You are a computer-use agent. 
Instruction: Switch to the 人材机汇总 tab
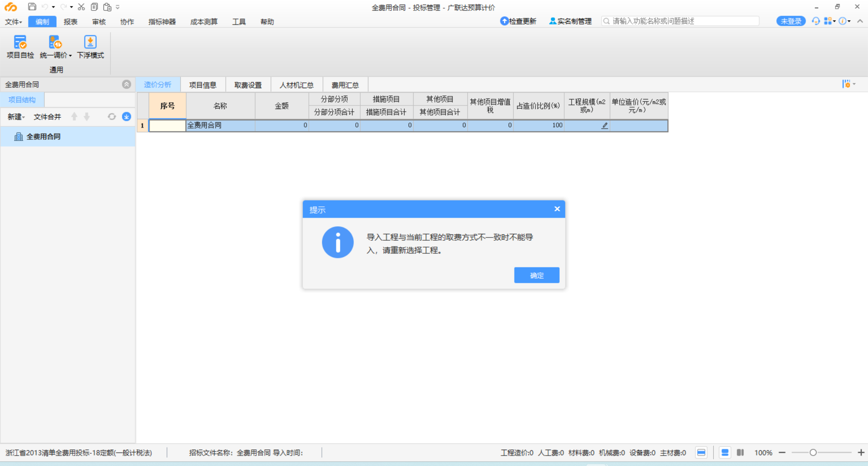297,85
